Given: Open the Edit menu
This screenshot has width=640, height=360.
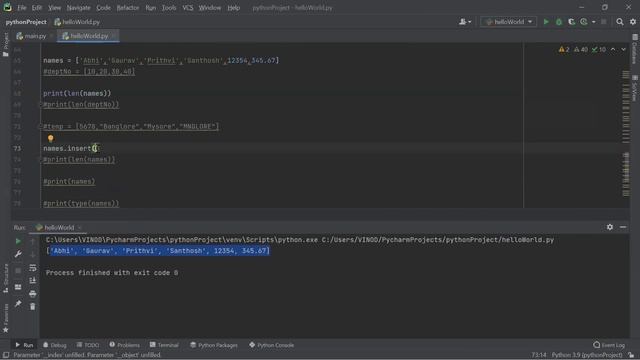Looking at the screenshot, I should [37, 8].
